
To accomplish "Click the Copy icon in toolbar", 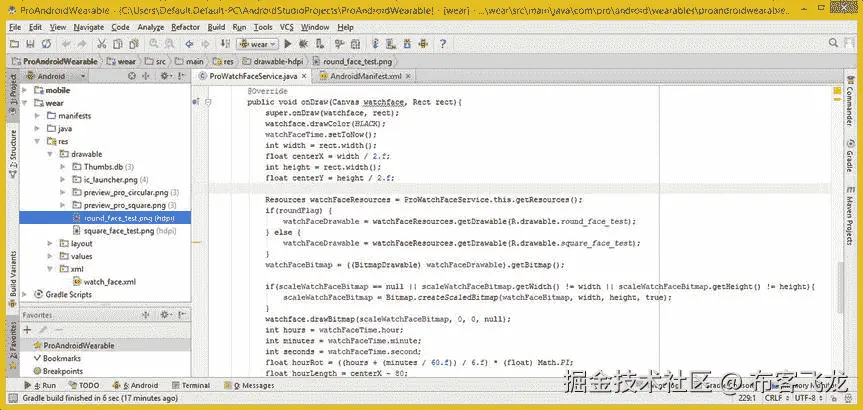I will point(117,44).
